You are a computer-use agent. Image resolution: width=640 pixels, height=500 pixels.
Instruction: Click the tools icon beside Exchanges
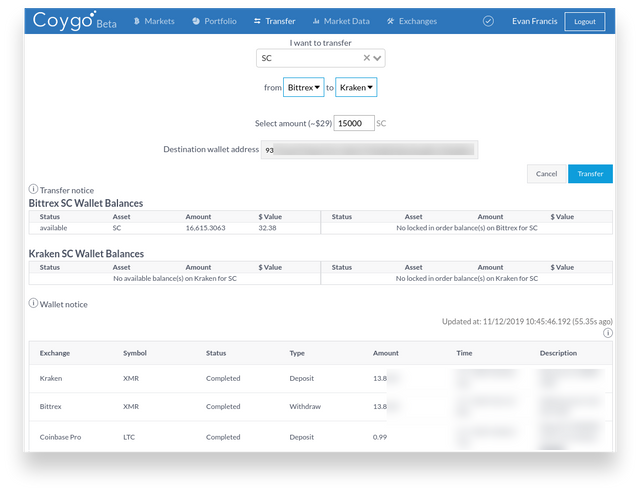click(391, 21)
